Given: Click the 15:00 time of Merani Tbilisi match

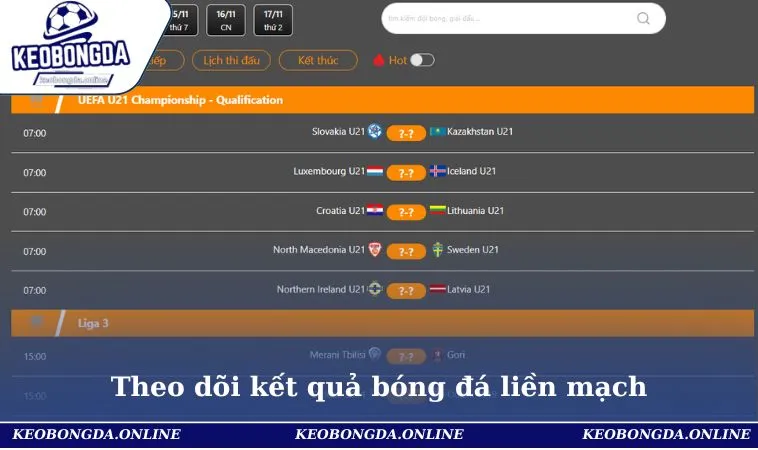Looking at the screenshot, I should (x=35, y=357).
